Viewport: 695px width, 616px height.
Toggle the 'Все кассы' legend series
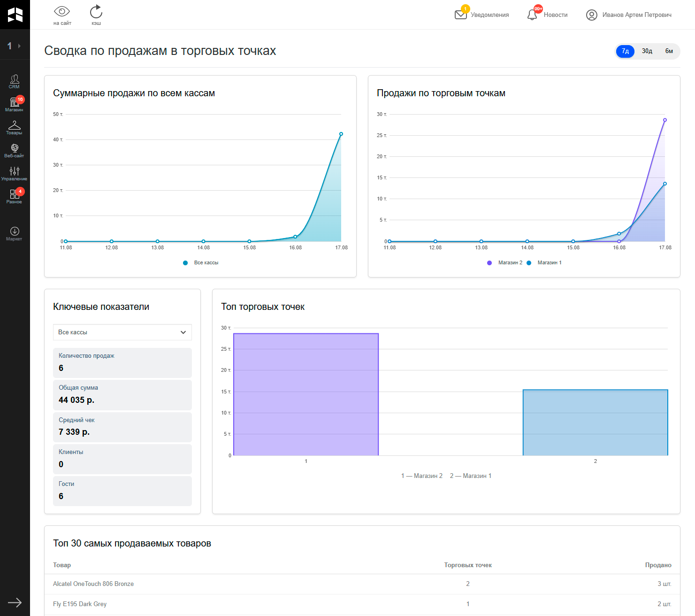[201, 263]
